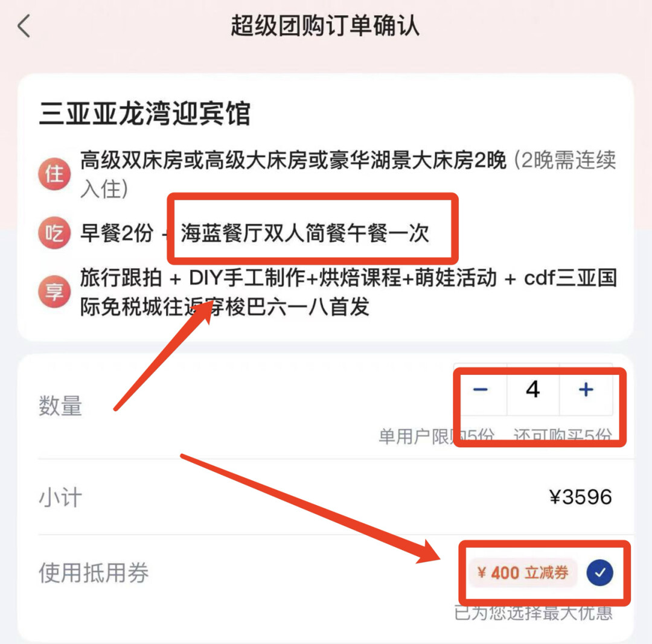Toggle the blue coupon checkmark
This screenshot has width=652, height=644.
tap(599, 573)
